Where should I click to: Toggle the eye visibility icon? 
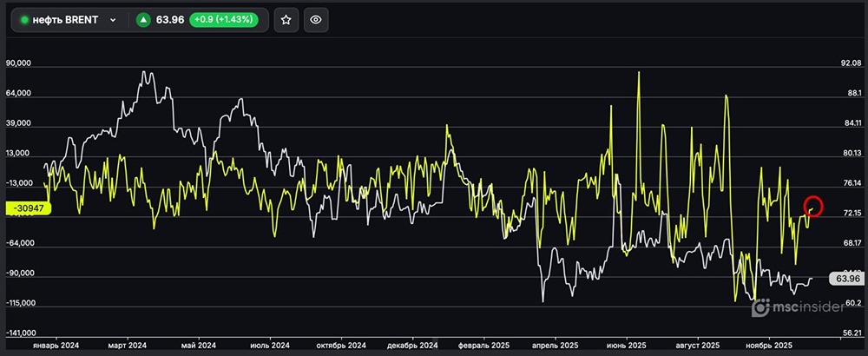tap(316, 20)
